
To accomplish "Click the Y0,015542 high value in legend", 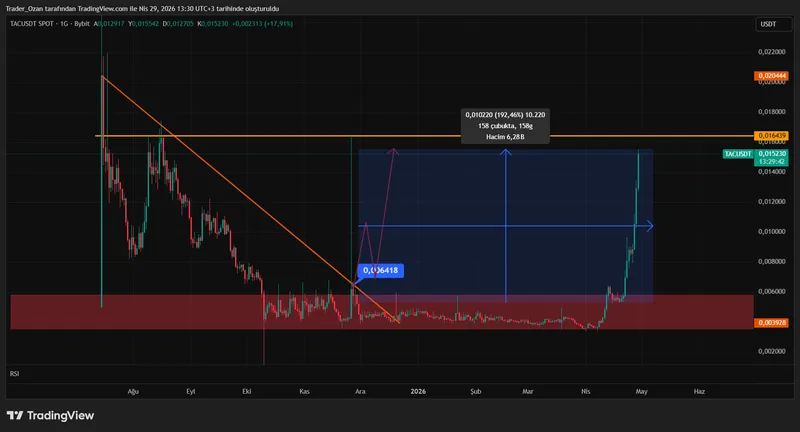I will tap(143, 23).
